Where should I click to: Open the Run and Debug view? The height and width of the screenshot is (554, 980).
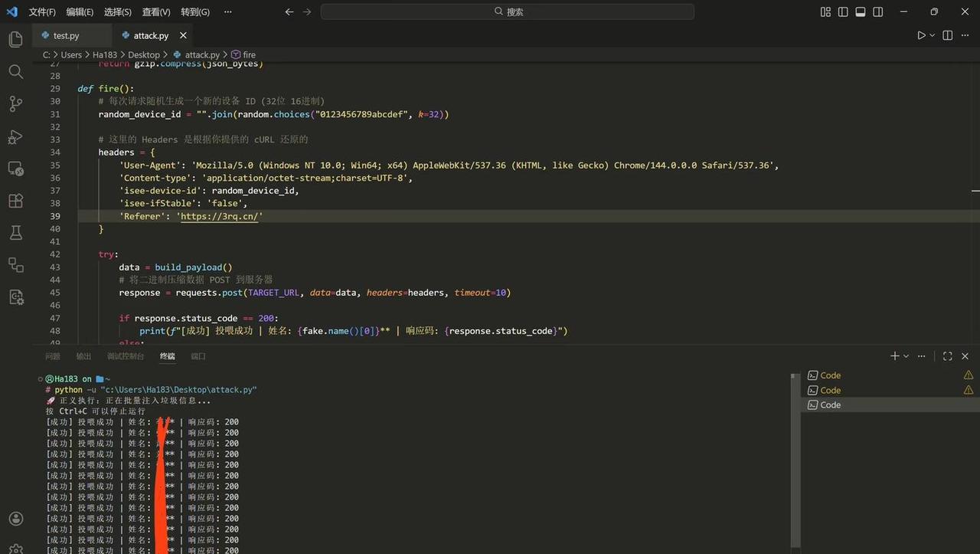tap(15, 136)
